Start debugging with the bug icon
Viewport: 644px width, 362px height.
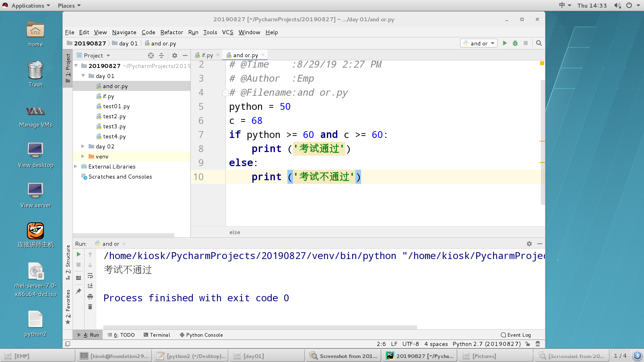click(x=515, y=43)
